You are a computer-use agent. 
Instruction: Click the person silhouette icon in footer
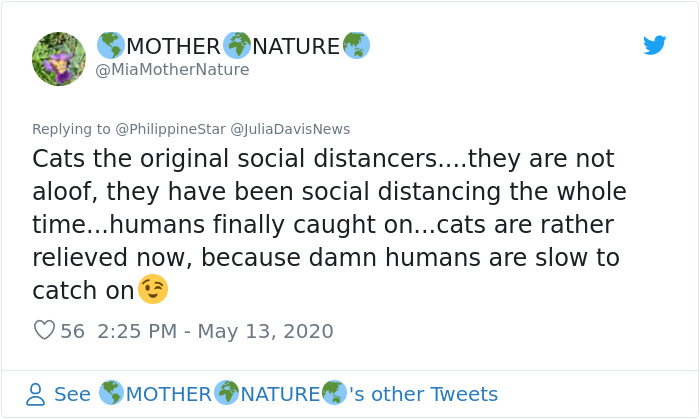click(x=36, y=394)
